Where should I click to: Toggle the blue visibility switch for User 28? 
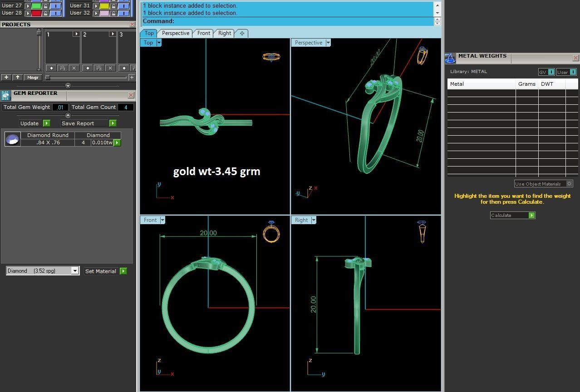click(x=56, y=13)
